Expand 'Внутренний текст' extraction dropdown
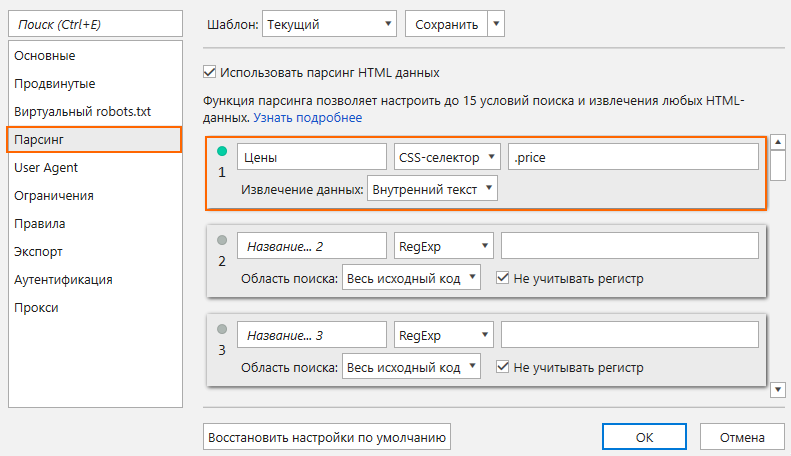The width and height of the screenshot is (791, 456). pyautogui.click(x=432, y=188)
